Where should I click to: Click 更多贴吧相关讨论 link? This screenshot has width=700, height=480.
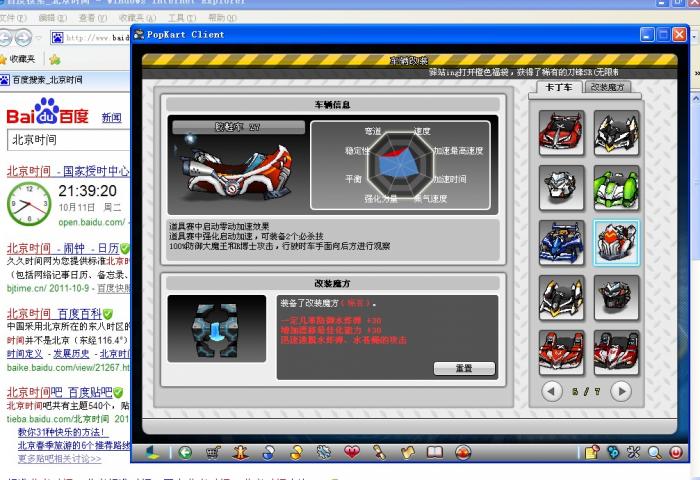pyautogui.click(x=59, y=459)
